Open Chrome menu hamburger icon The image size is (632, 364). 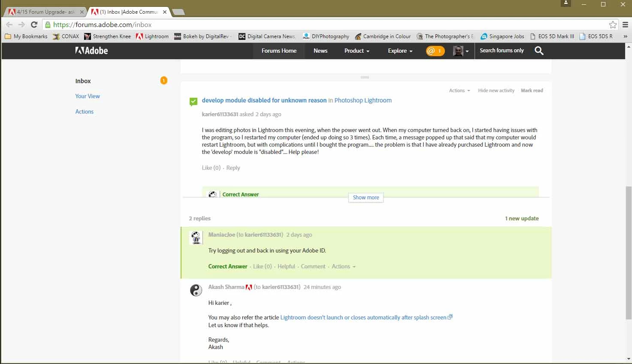(x=626, y=25)
